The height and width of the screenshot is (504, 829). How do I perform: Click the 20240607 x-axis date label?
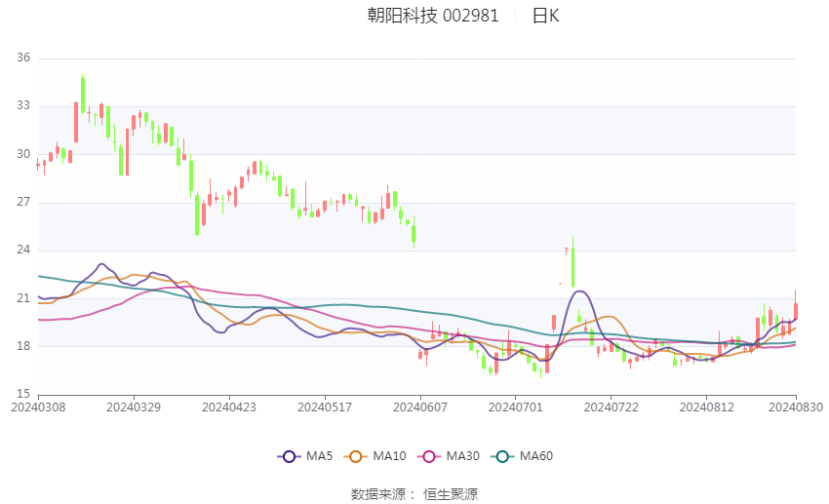coord(420,407)
